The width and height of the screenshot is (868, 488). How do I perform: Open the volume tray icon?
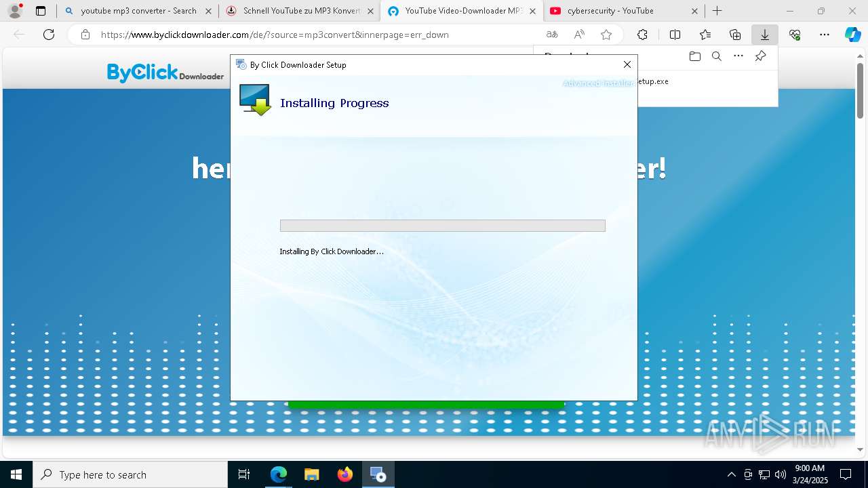click(781, 474)
